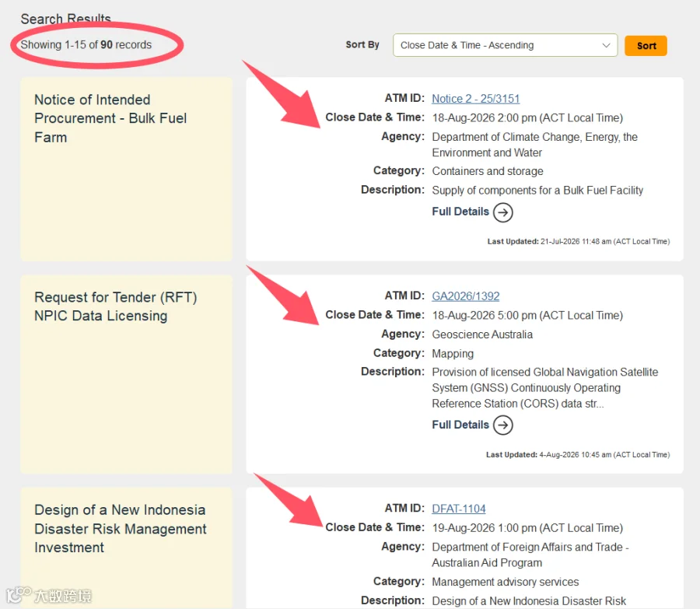Click 'Last Updated: 4-Aug-2026' text
Viewport: 700px width, 609px height.
[578, 454]
